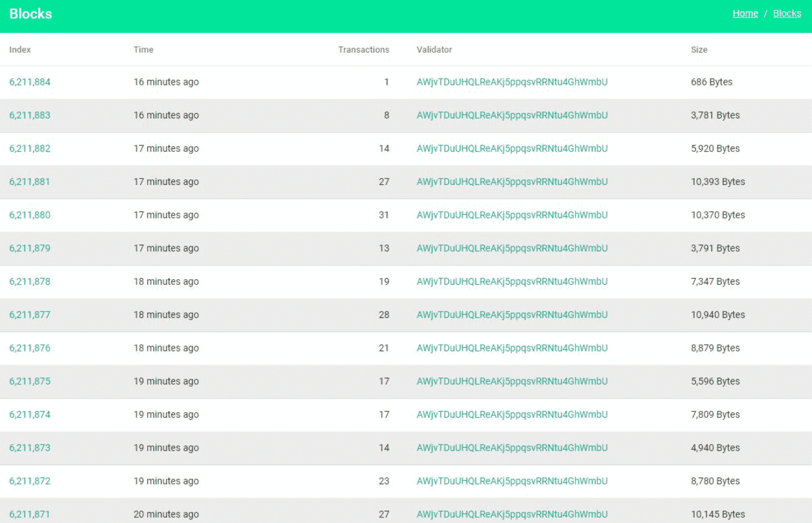
Task: Click the Blocks breadcrumb link
Action: [x=787, y=14]
